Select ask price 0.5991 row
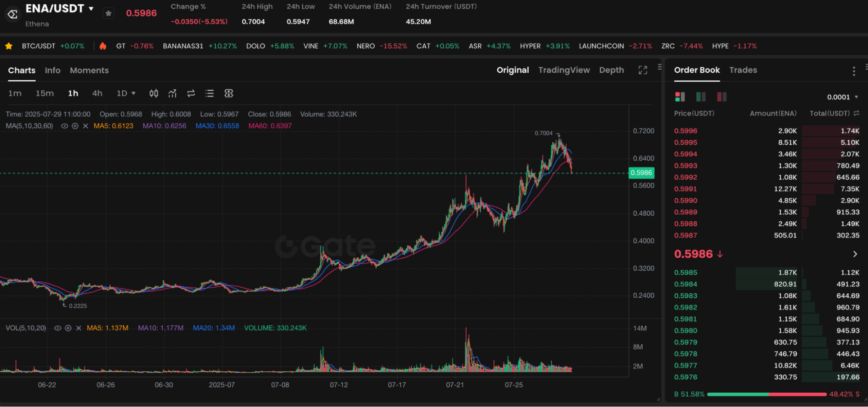Image resolution: width=868 pixels, height=407 pixels. (766, 189)
